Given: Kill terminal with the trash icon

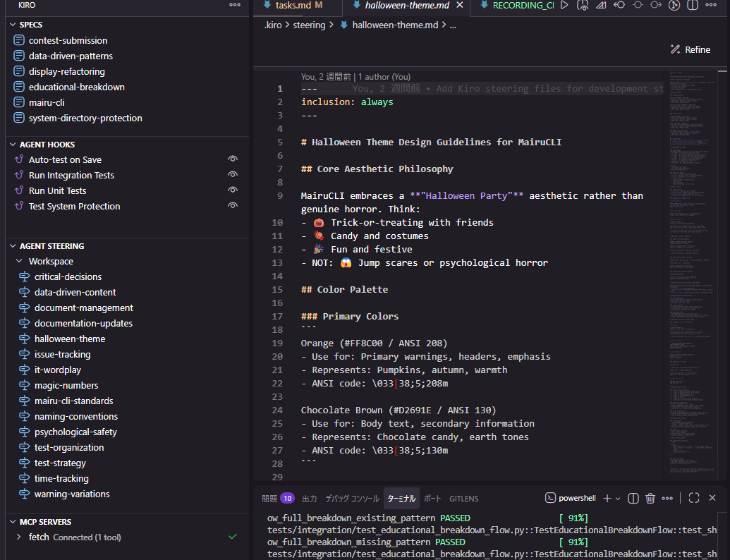Looking at the screenshot, I should click(x=650, y=498).
